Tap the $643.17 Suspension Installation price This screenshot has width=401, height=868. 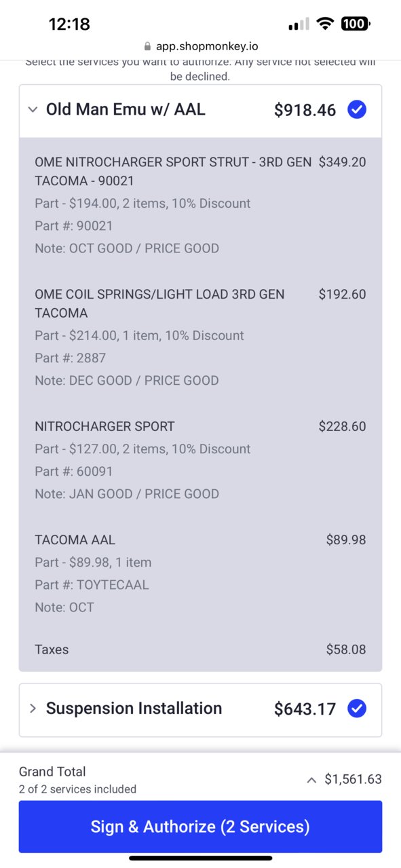[x=305, y=709]
